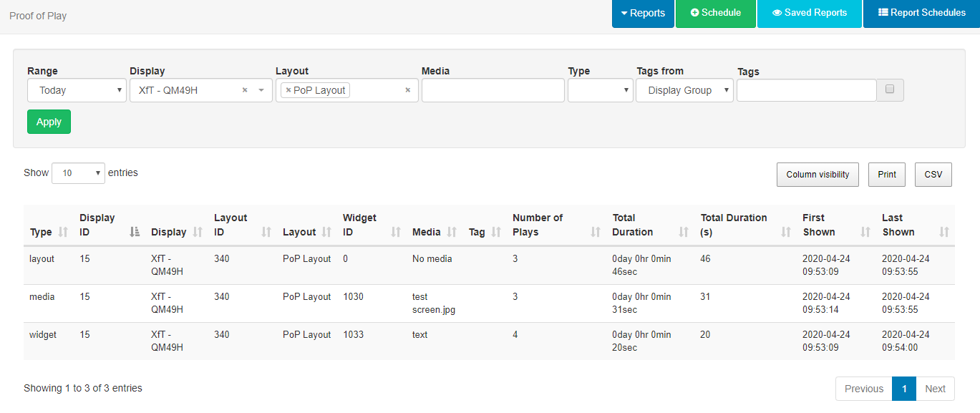Click the Display ID sort icon

pyautogui.click(x=135, y=232)
